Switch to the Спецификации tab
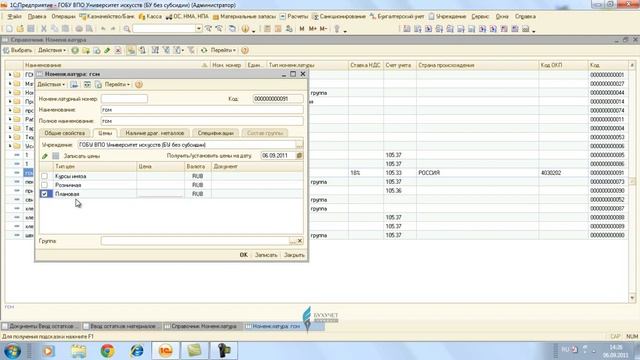 (x=216, y=133)
